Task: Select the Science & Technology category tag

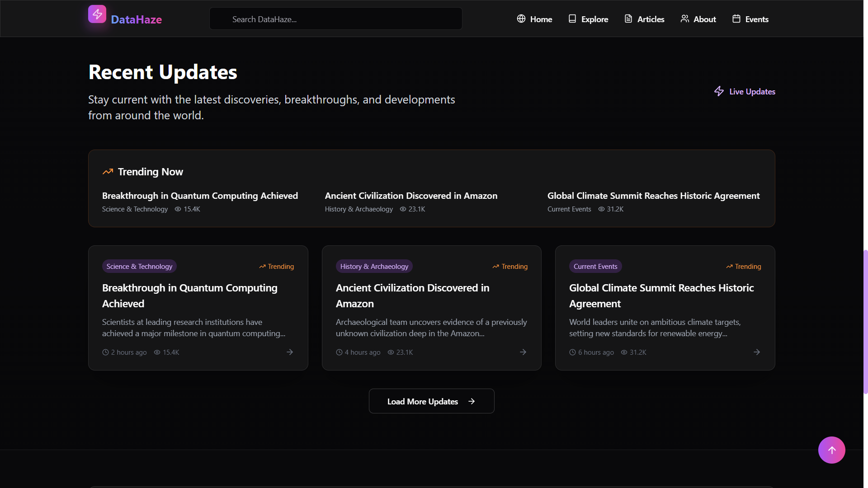Action: click(x=139, y=267)
